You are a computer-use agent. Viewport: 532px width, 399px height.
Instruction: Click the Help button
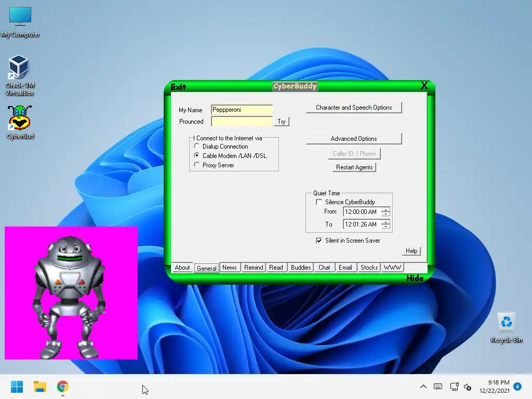coord(411,251)
